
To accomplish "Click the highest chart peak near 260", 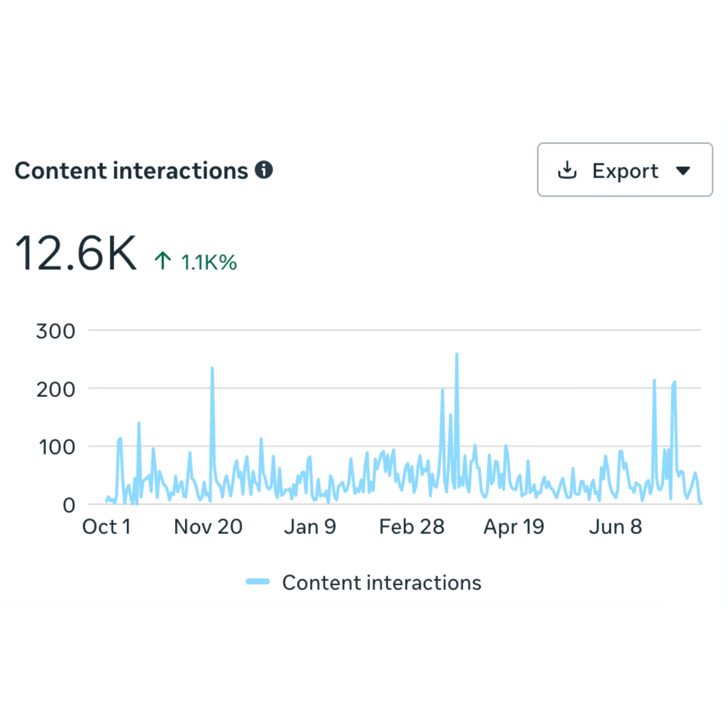I will 457,355.
